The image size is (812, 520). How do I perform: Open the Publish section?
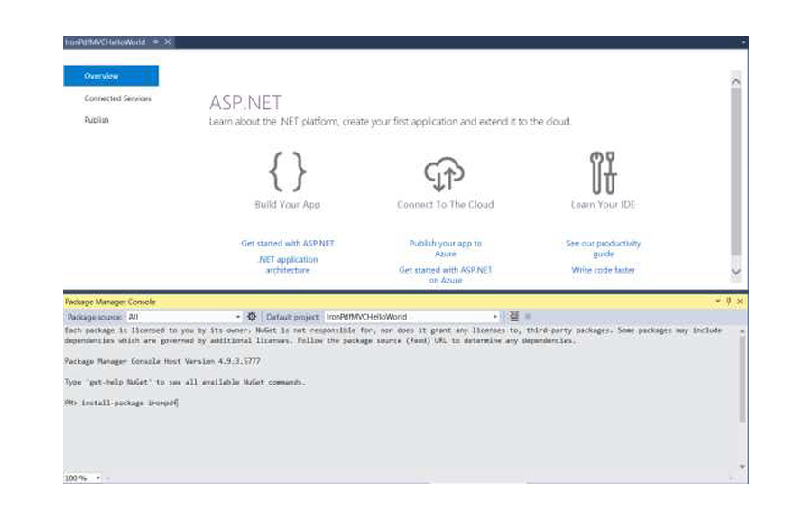click(97, 120)
